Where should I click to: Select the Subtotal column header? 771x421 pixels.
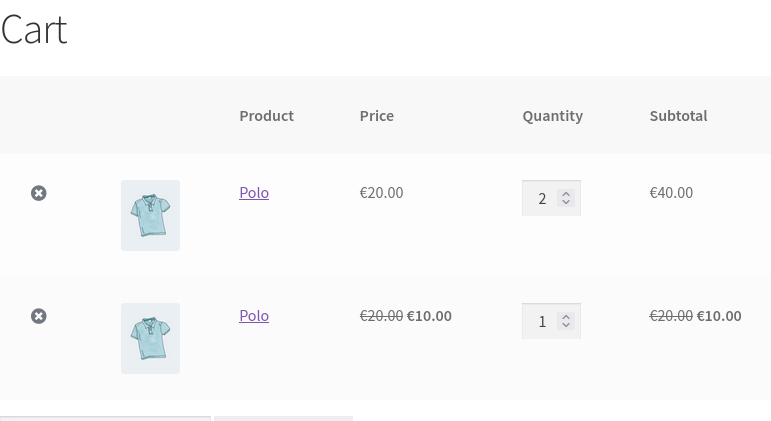[x=679, y=116]
